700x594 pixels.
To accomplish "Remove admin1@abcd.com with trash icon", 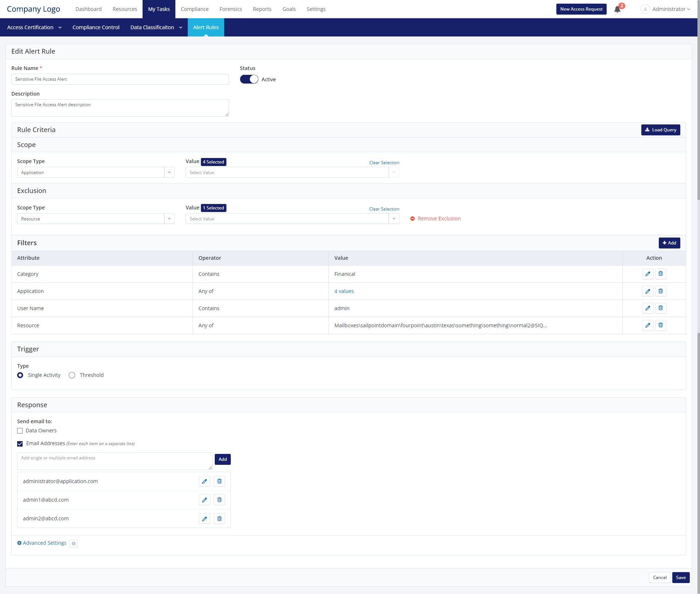I will pos(219,500).
